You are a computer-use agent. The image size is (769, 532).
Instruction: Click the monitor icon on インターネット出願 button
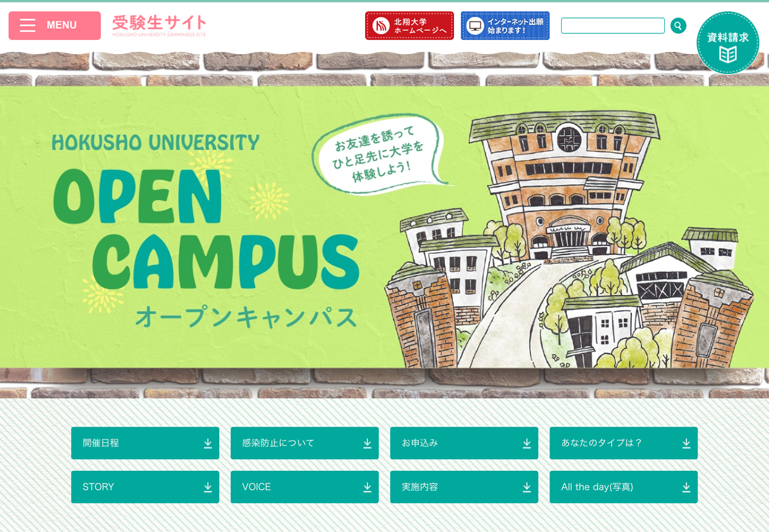click(475, 26)
